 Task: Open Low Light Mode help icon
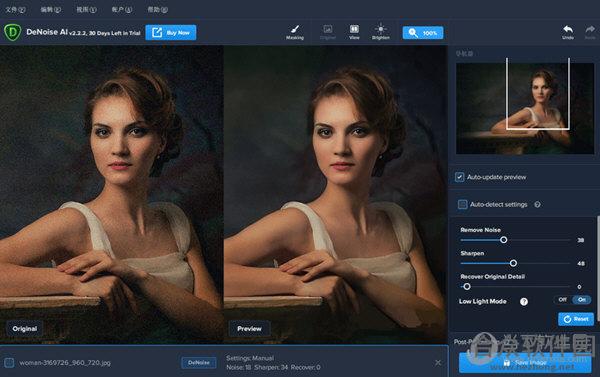point(524,302)
